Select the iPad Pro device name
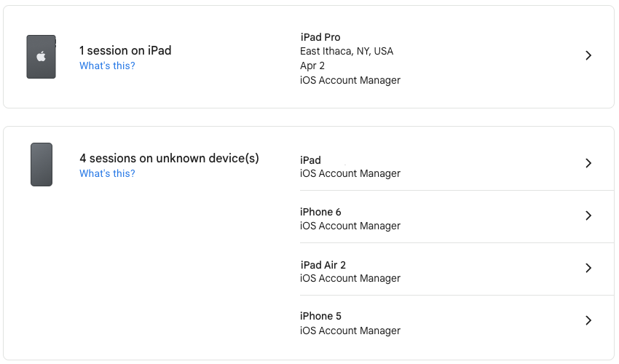 320,37
